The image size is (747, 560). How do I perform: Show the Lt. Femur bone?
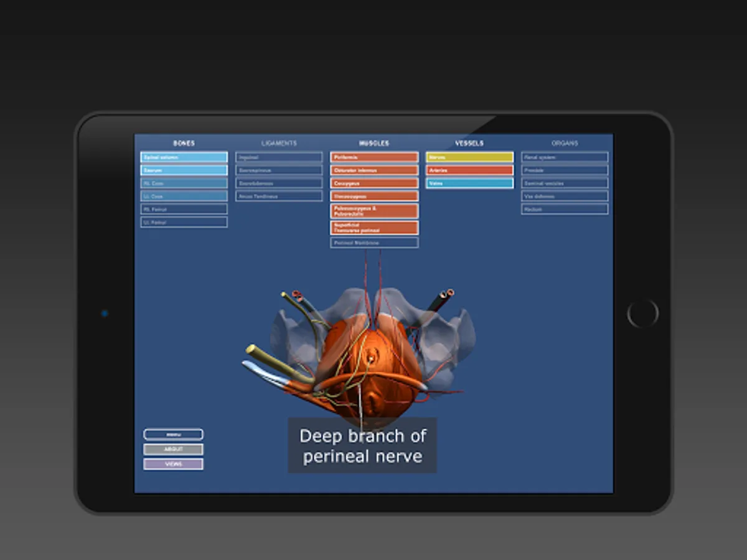click(x=184, y=222)
